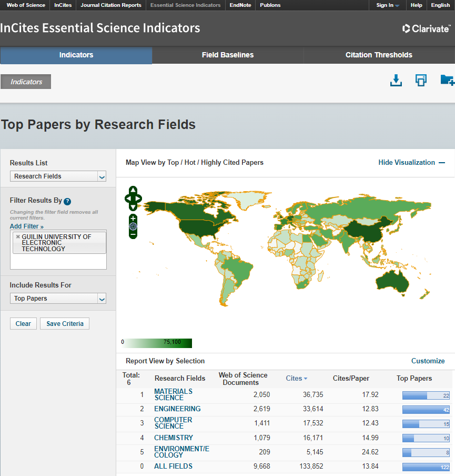Zoom out of the map with minus
The image size is (455, 476).
pyautogui.click(x=133, y=234)
